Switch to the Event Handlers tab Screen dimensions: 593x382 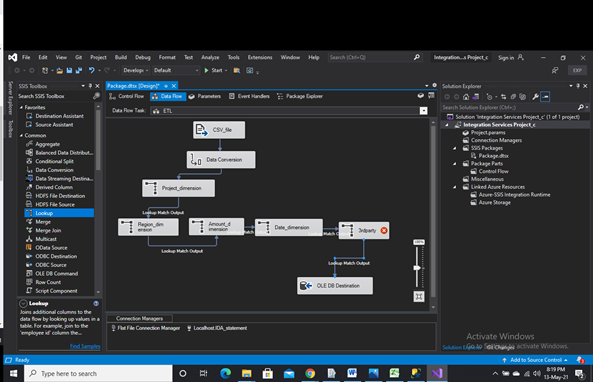tap(249, 96)
